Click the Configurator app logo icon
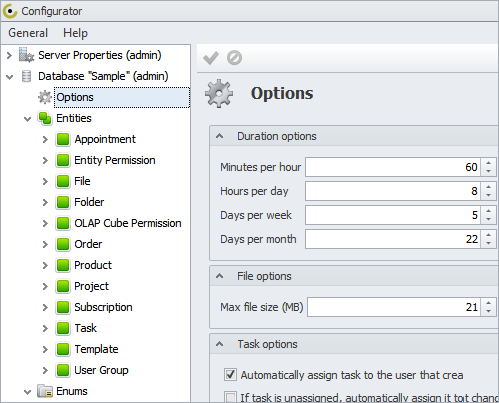Screen dimensions: 499x403 (10, 11)
